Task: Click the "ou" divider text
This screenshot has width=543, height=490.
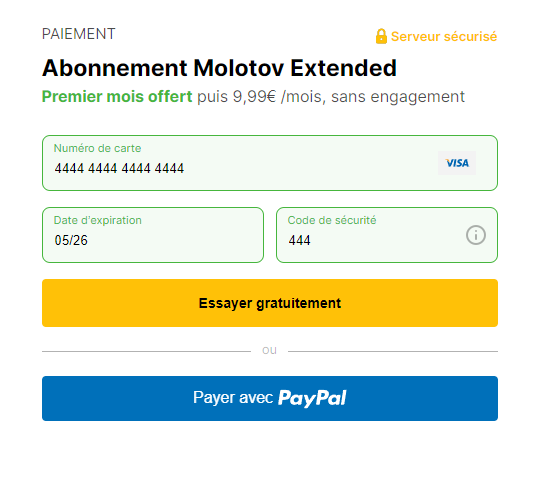Action: [x=269, y=350]
